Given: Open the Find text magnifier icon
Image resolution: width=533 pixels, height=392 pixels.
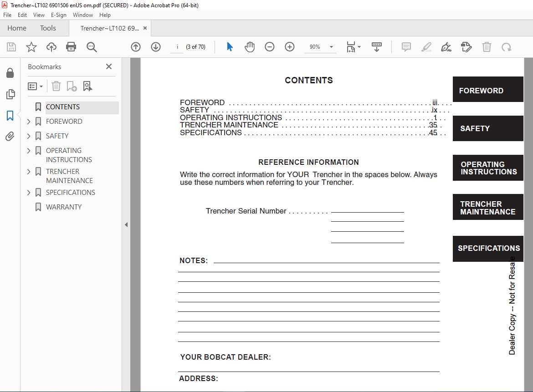Looking at the screenshot, I should 92,47.
